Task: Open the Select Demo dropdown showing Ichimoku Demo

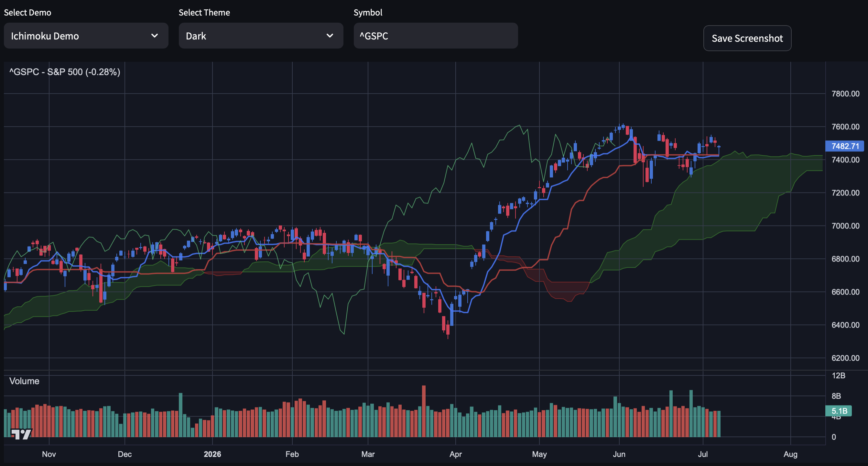Action: tap(86, 36)
